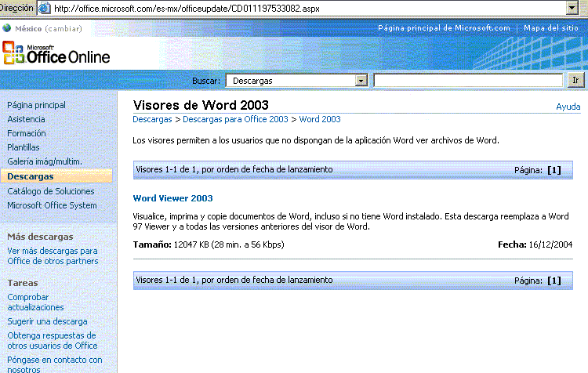Click the Microsoft Office Online logo
The image size is (588, 373).
coord(56,53)
